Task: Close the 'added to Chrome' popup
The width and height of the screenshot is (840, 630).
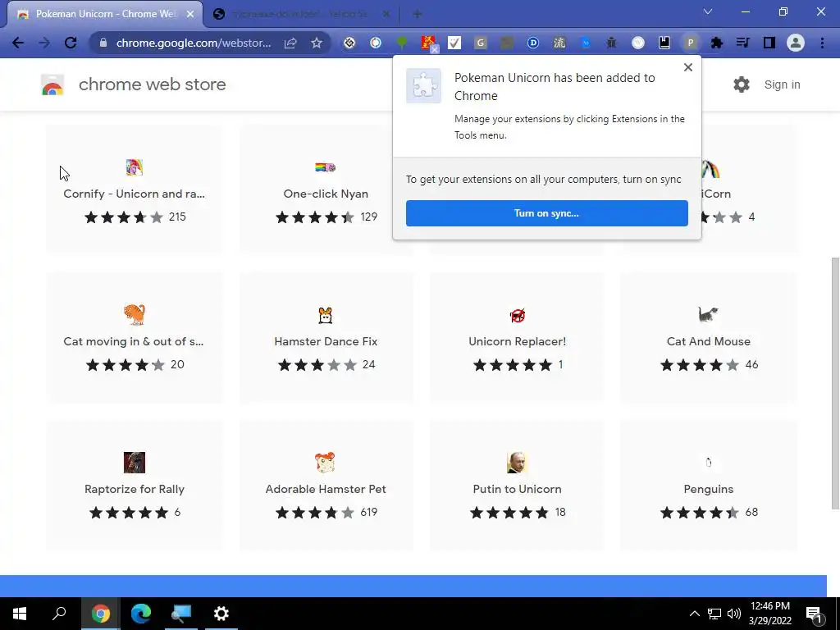Action: coord(688,67)
